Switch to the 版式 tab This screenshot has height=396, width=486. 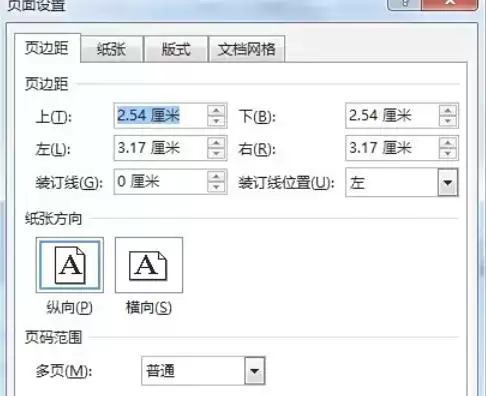tap(176, 49)
